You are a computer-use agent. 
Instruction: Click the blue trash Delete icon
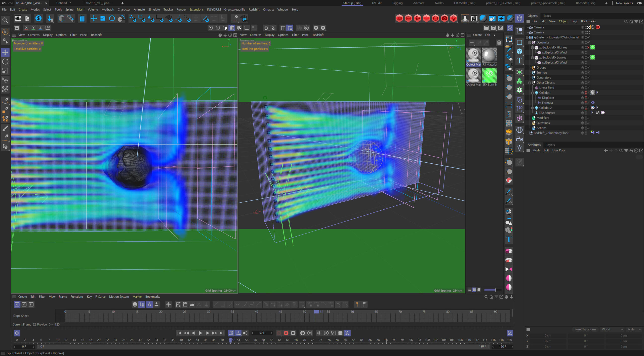coord(82,18)
